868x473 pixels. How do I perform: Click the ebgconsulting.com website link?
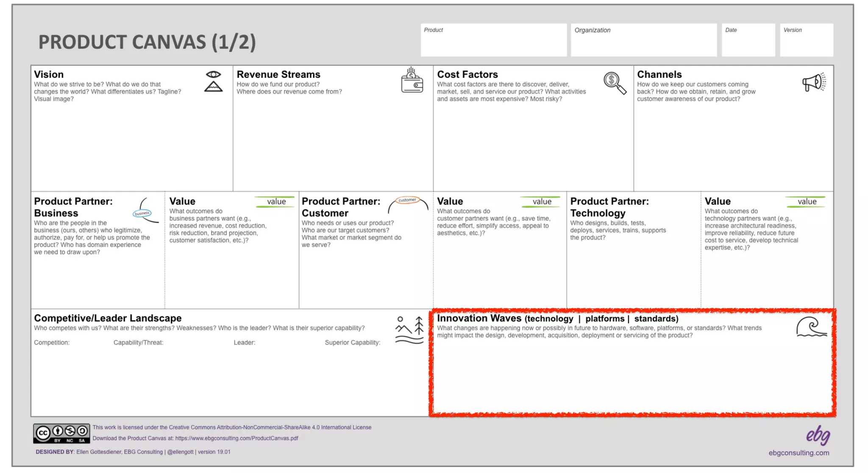point(798,453)
